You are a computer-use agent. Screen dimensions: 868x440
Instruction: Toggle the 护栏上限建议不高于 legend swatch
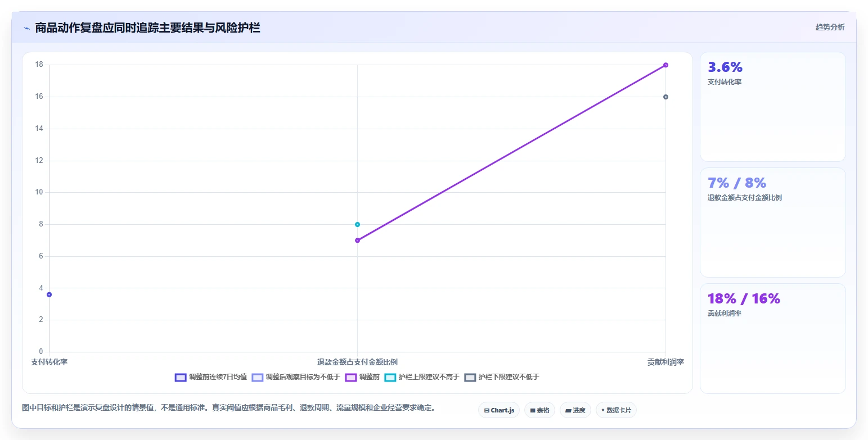[390, 377]
